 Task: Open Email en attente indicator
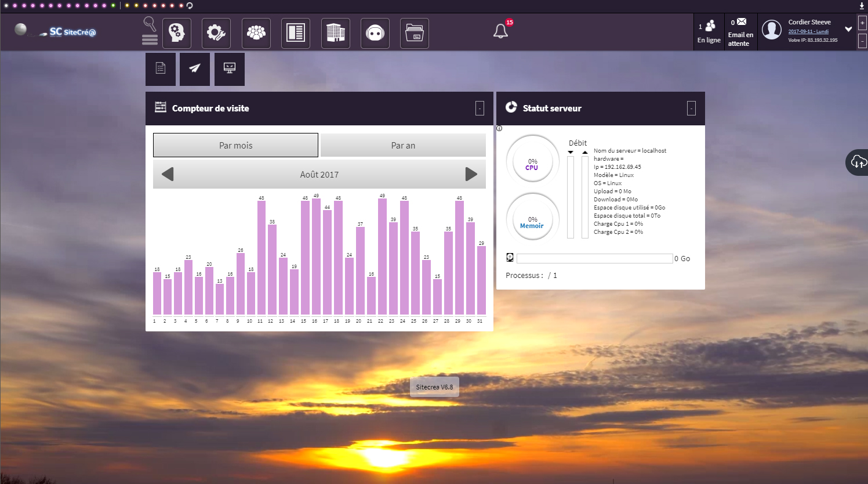[x=740, y=32]
